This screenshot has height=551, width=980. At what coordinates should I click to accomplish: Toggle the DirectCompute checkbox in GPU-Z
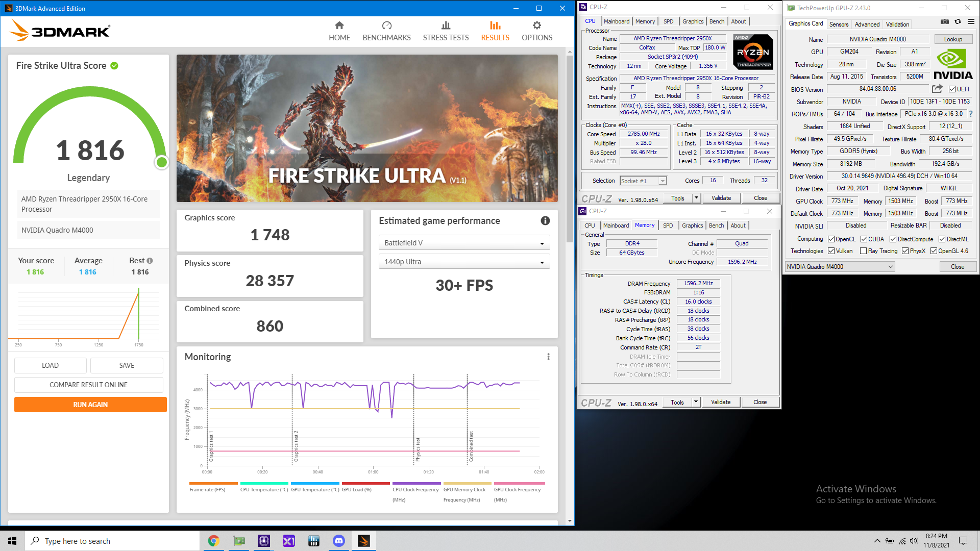pos(893,239)
